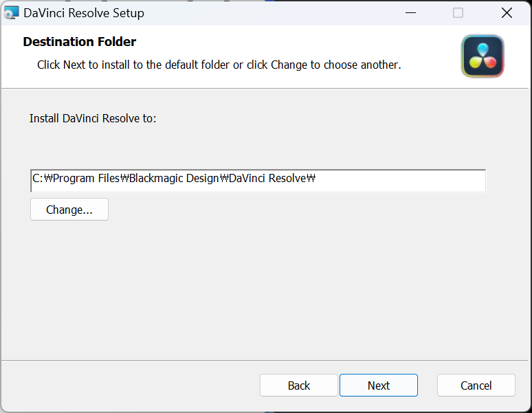
Task: Close the setup window with X
Action: [x=507, y=13]
